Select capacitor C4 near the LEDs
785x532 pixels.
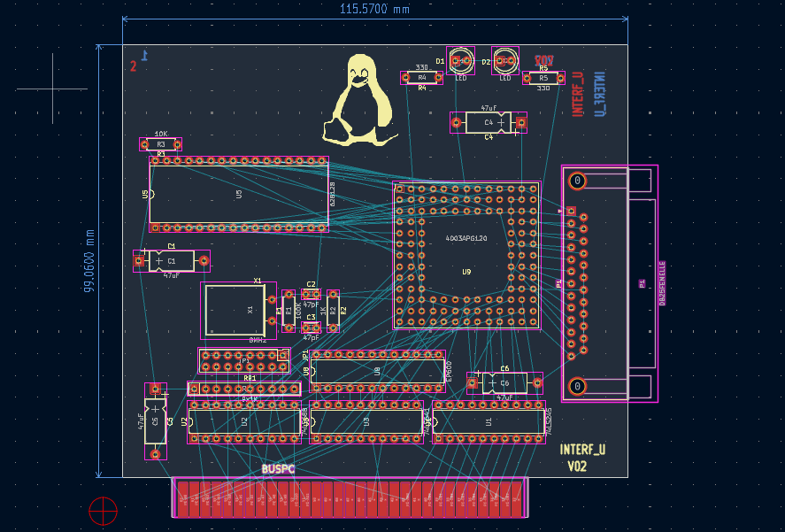pyautogui.click(x=489, y=123)
